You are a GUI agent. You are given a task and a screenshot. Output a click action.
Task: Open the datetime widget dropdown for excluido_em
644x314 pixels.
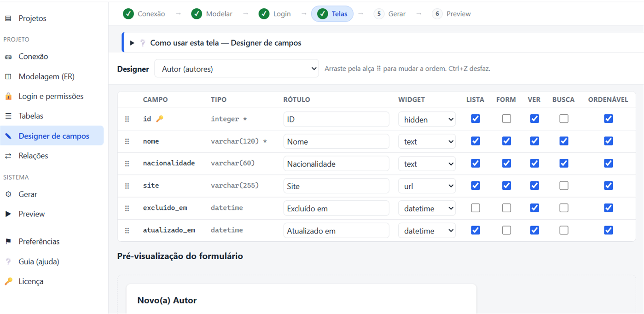[427, 208]
